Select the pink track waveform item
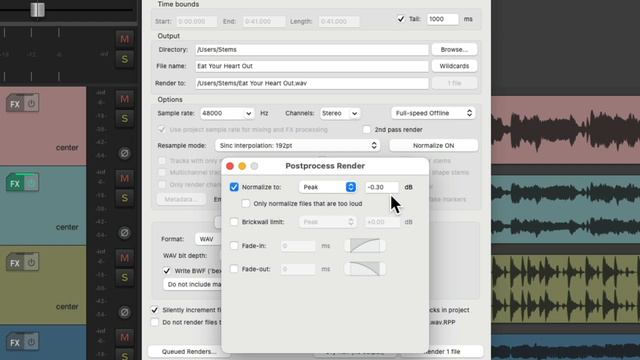Viewport: 640px width, 360px height. 566,129
